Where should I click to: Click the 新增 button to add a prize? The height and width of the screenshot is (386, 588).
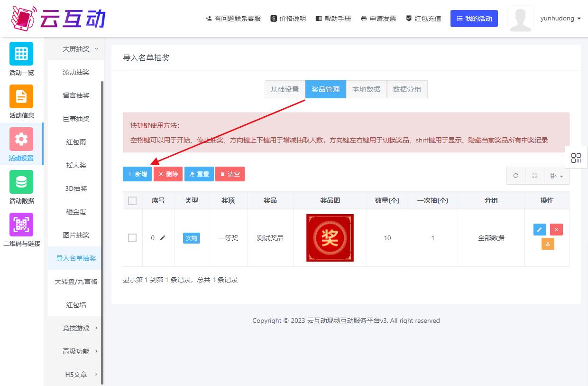[137, 174]
